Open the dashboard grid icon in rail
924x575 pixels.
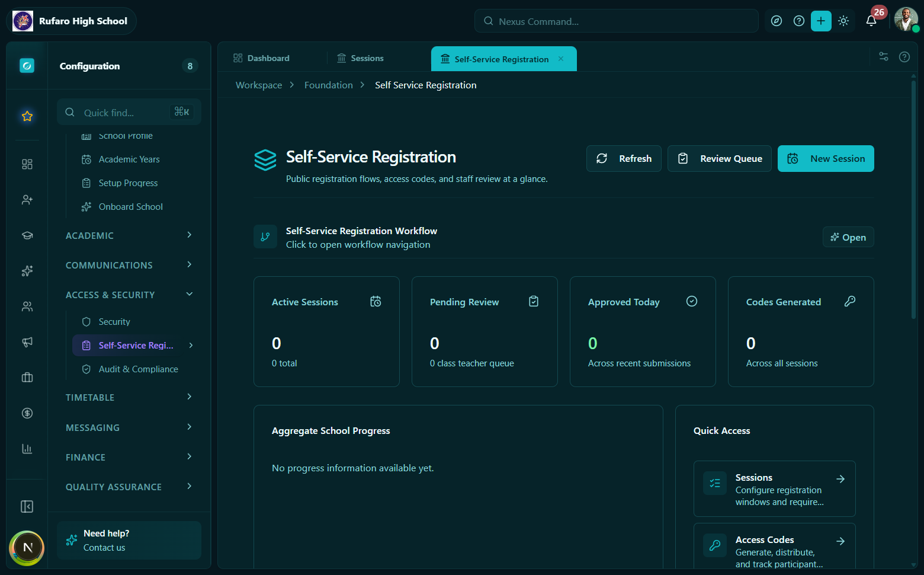[27, 164]
